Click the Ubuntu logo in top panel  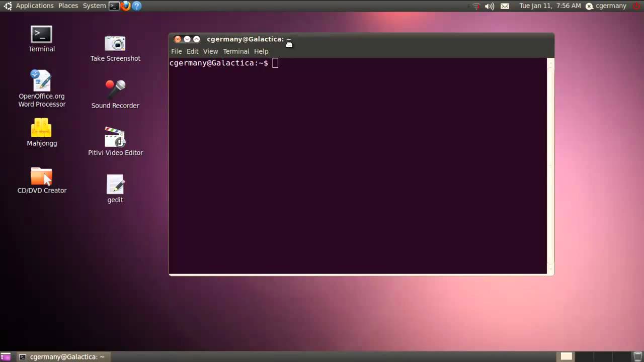(8, 6)
